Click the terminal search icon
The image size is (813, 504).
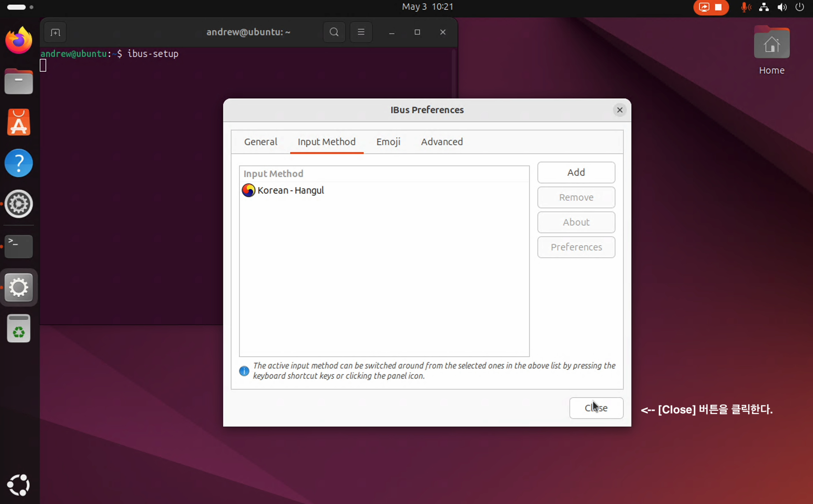[x=334, y=32]
